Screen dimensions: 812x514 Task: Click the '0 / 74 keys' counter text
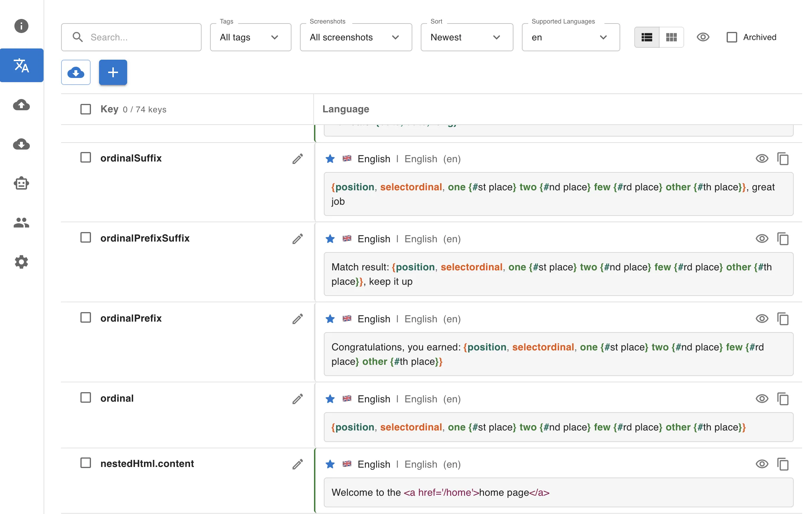click(x=145, y=110)
